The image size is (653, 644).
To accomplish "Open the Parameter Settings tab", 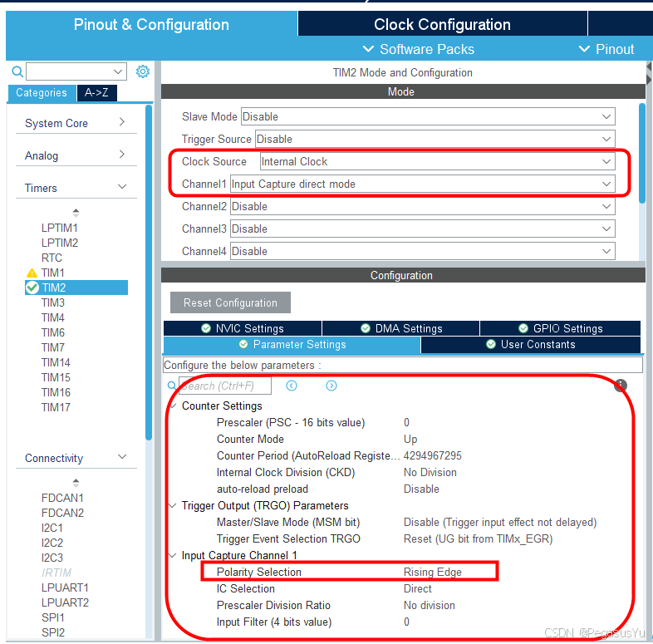I will pyautogui.click(x=292, y=345).
